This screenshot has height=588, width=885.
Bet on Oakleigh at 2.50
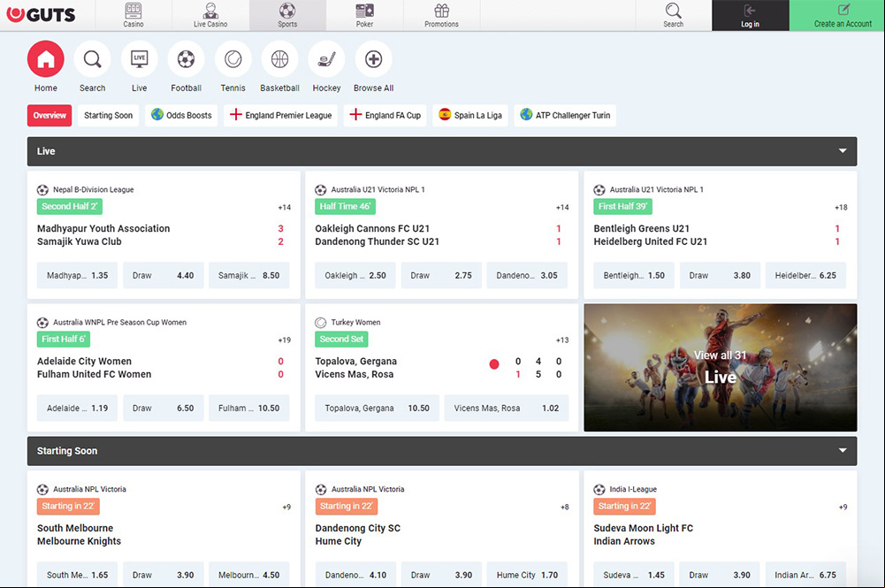(355, 275)
